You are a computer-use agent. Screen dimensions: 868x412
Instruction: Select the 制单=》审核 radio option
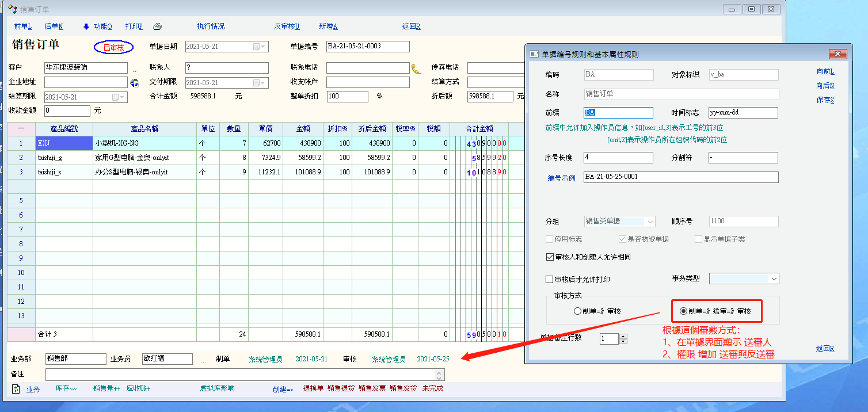point(577,311)
